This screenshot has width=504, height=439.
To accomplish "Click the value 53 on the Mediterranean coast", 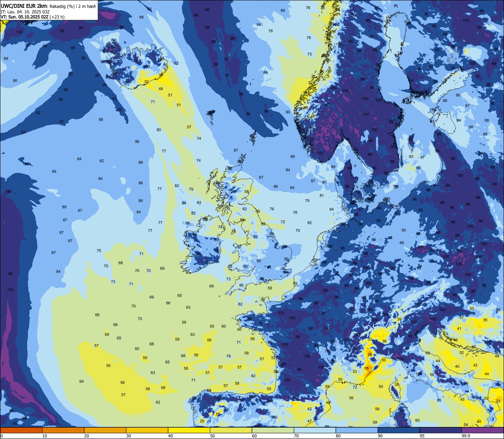I will click(355, 372).
